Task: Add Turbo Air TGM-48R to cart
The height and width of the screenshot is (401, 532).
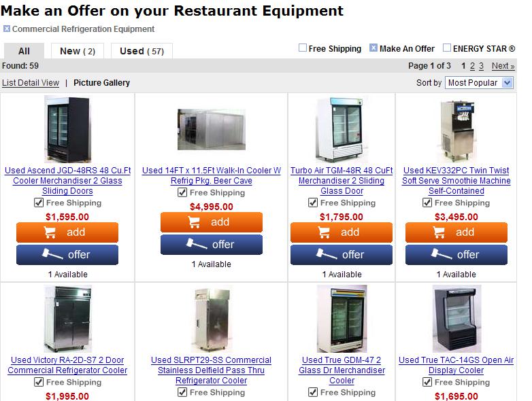Action: point(342,232)
